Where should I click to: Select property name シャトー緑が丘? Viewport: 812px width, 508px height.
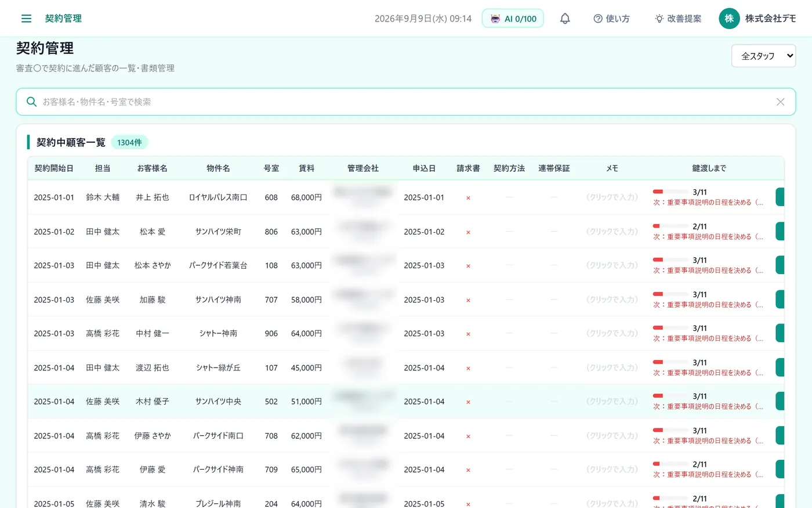218,368
